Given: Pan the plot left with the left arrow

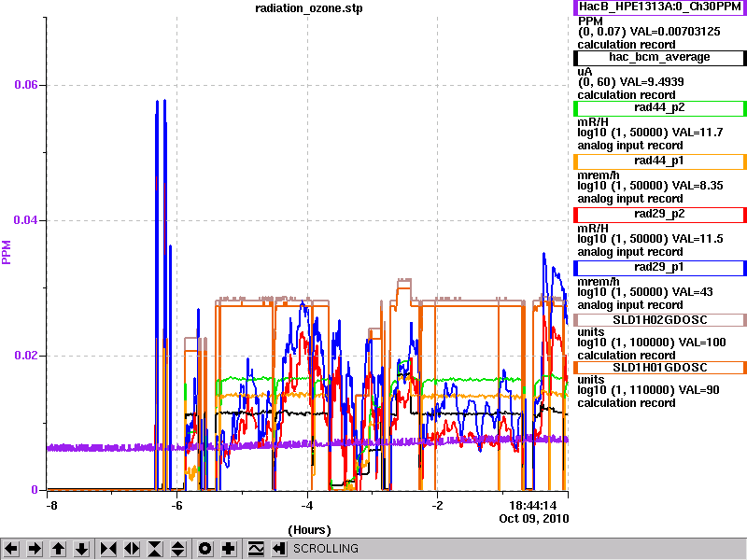Looking at the screenshot, I should 11,549.
